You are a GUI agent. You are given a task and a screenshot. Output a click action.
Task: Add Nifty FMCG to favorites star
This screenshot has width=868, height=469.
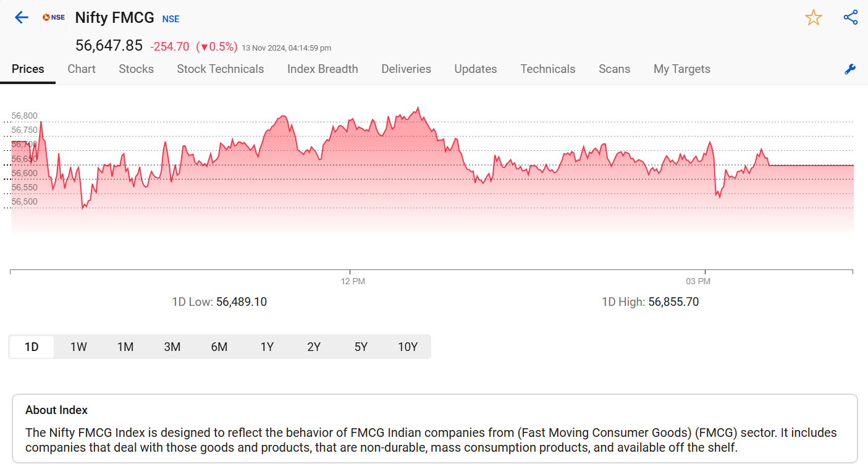pyautogui.click(x=814, y=17)
